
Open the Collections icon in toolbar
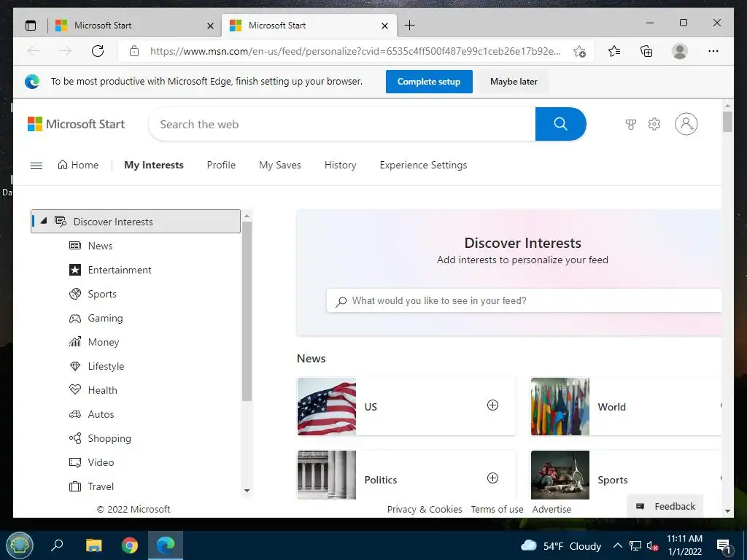646,51
